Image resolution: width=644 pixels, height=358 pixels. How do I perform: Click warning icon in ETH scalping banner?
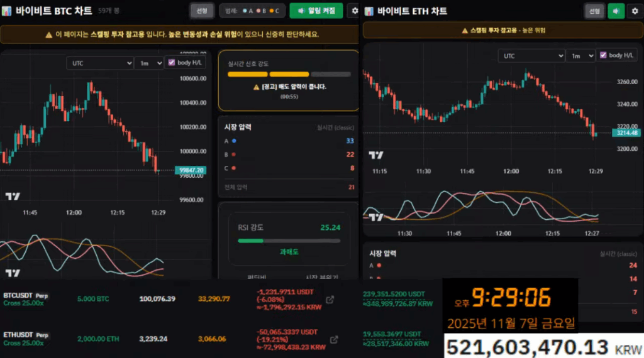tap(465, 31)
